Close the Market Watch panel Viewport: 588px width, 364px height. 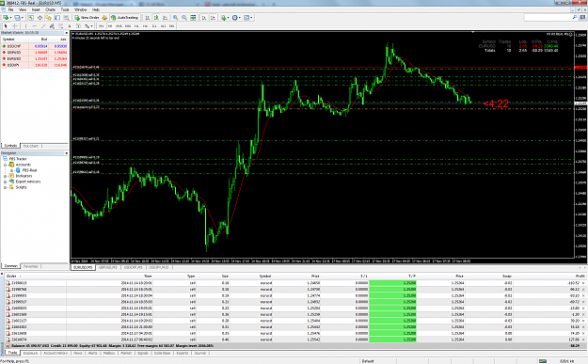pyautogui.click(x=67, y=33)
